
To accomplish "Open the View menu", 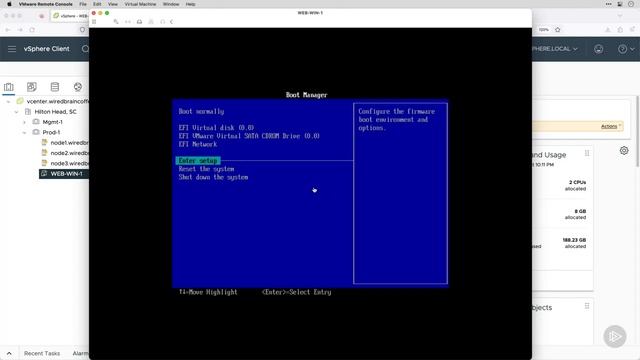I will [x=113, y=4].
